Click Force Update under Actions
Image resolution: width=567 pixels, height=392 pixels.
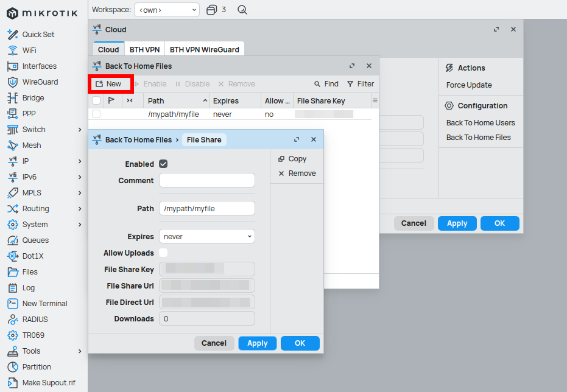(469, 85)
